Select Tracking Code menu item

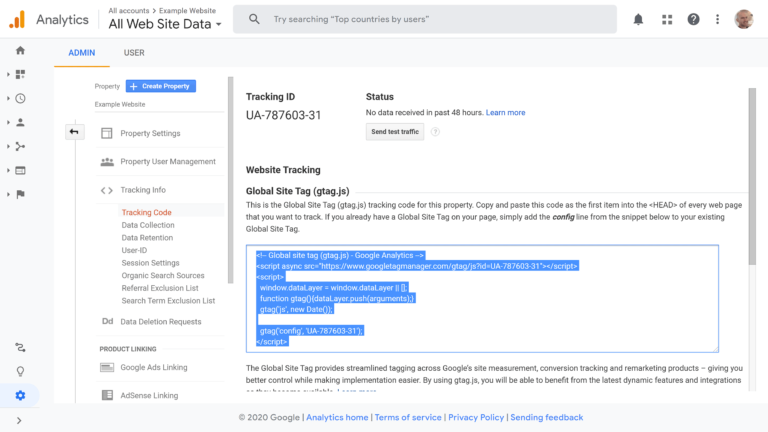point(146,213)
